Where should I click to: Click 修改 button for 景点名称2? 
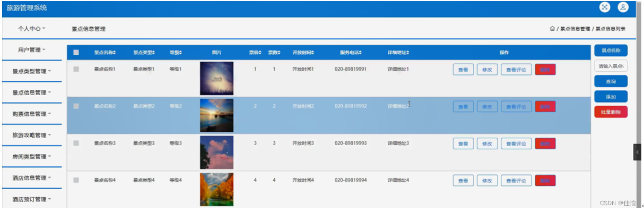point(487,107)
